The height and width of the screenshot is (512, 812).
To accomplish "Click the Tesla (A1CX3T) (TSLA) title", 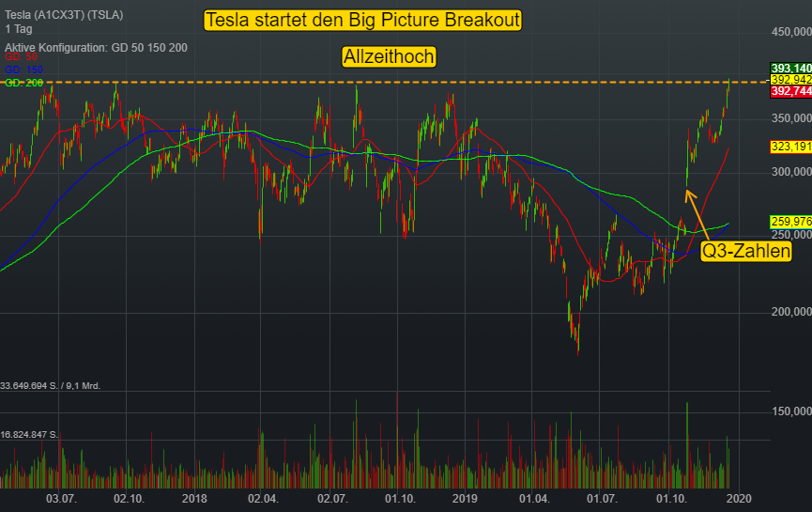I will pyautogui.click(x=64, y=15).
